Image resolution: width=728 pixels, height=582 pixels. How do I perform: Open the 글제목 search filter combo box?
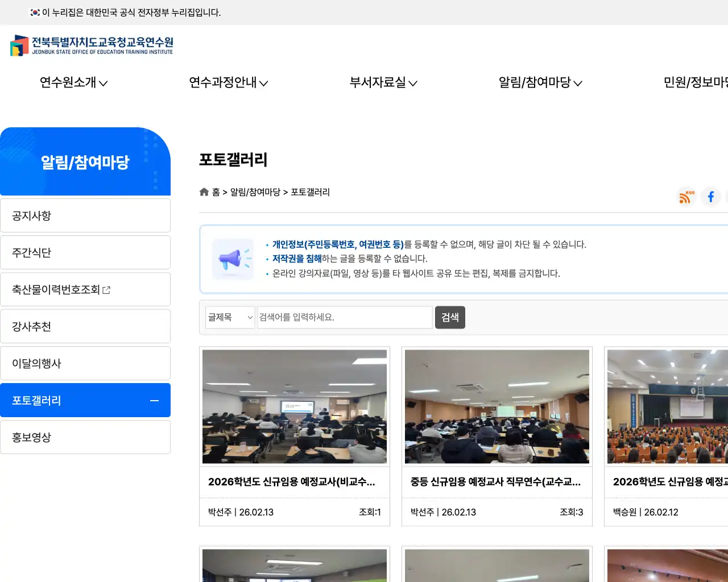click(229, 317)
